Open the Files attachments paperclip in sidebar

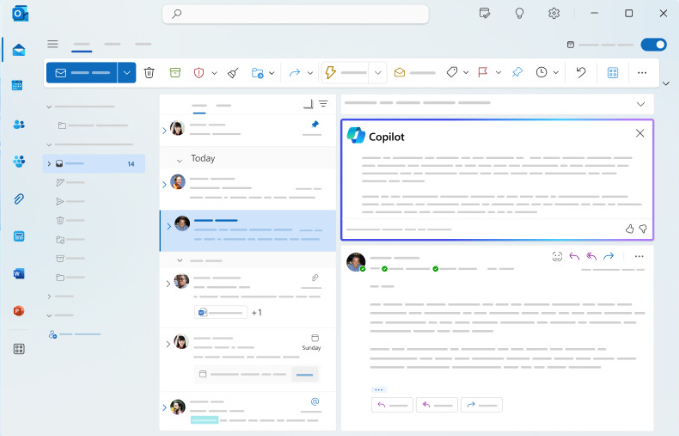tap(19, 199)
